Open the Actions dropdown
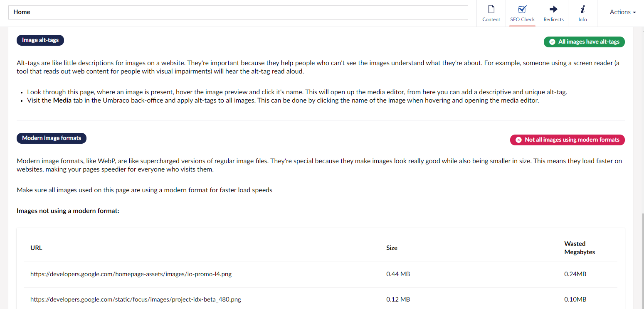This screenshot has height=309, width=644. coord(622,12)
